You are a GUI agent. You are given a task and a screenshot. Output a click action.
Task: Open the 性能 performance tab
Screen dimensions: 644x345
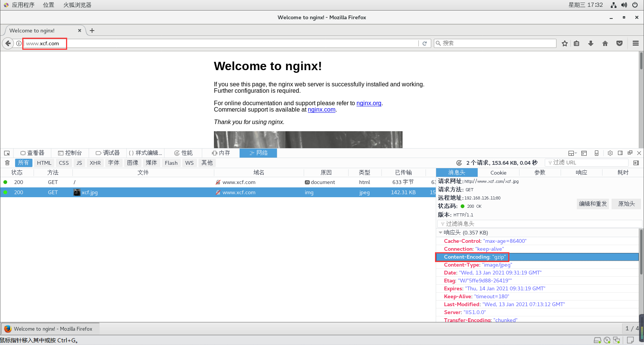click(183, 153)
